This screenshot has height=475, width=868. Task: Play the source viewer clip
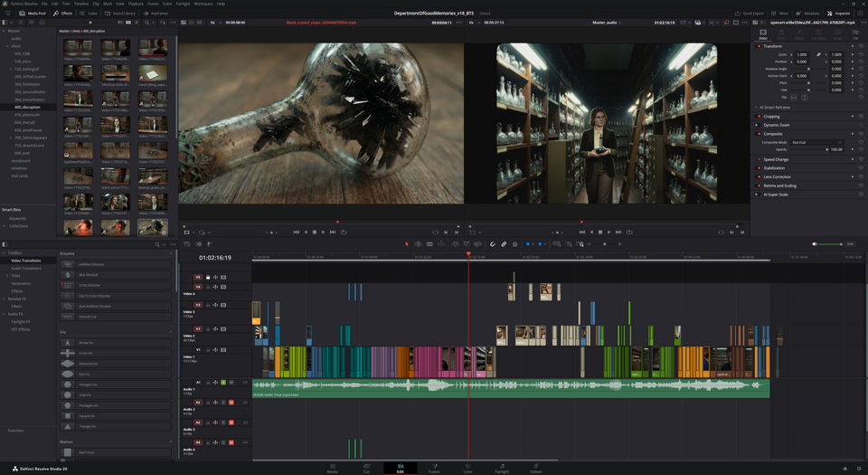point(324,233)
